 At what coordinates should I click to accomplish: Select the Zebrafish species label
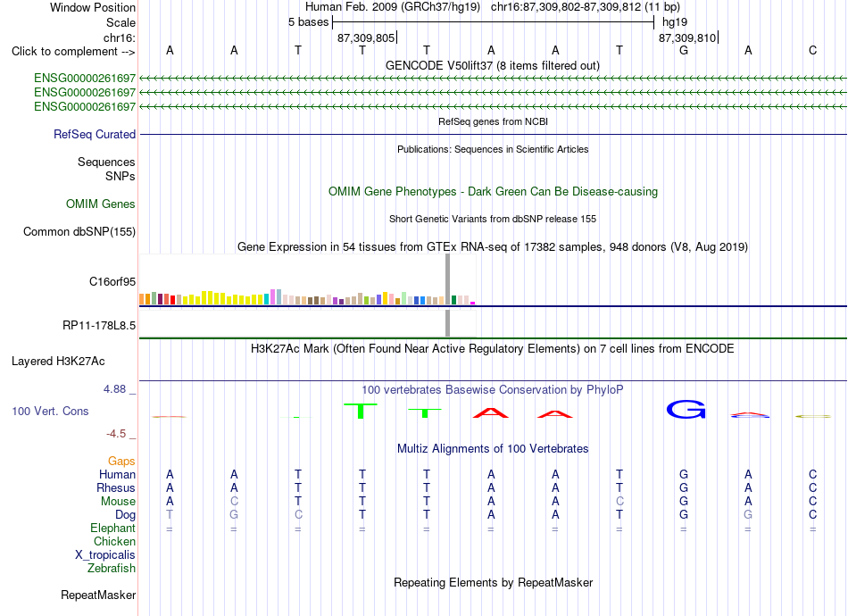coord(112,569)
